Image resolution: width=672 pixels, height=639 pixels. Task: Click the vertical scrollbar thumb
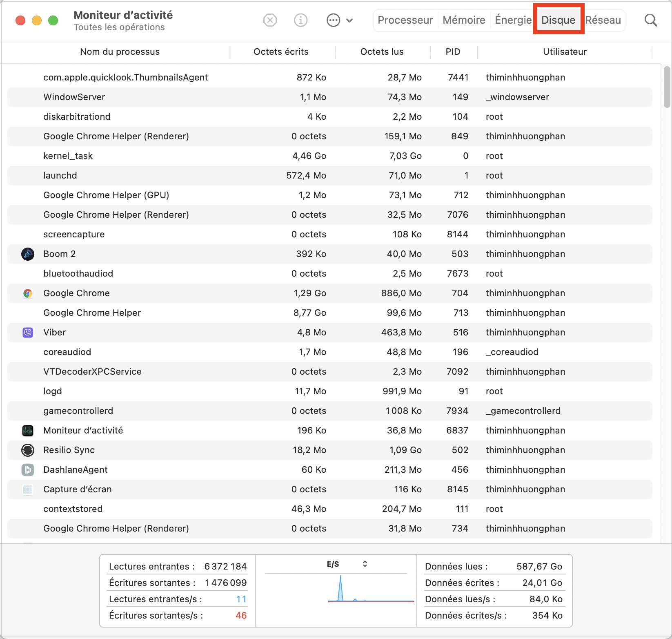click(x=667, y=87)
